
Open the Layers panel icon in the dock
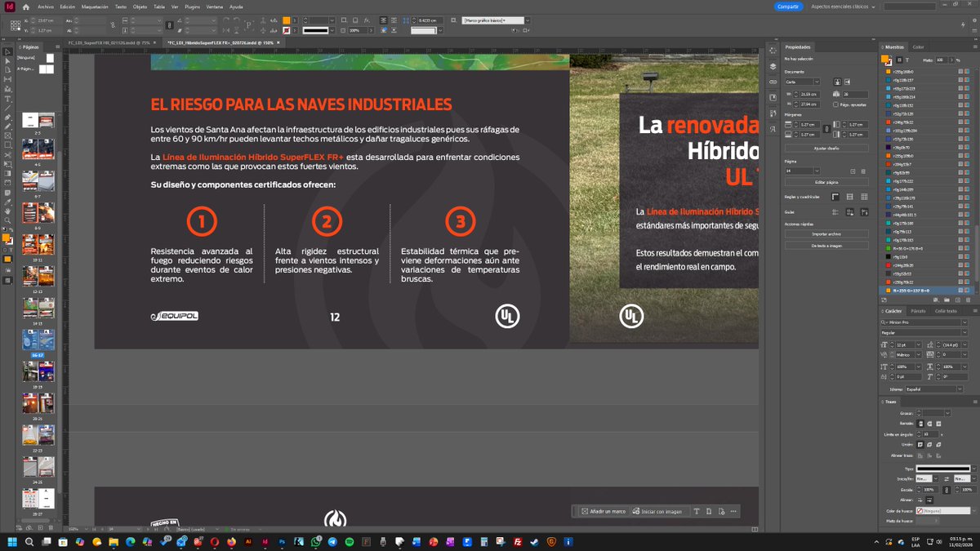[x=773, y=67]
